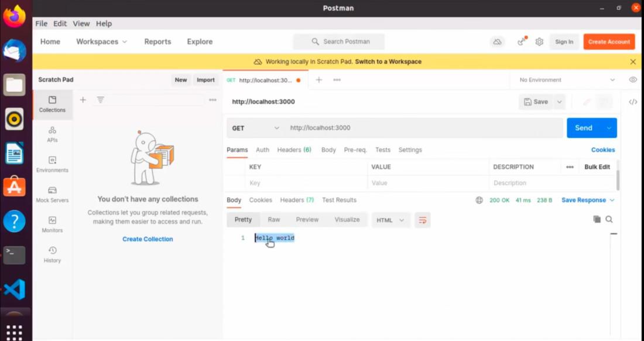Viewport: 644px width, 341px height.
Task: Dismiss the Scratch Pad yellow banner
Action: point(633,62)
